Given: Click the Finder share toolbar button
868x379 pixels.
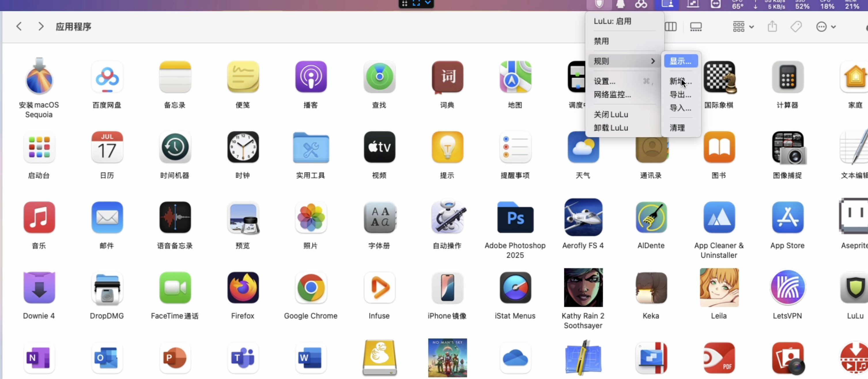Looking at the screenshot, I should (772, 26).
